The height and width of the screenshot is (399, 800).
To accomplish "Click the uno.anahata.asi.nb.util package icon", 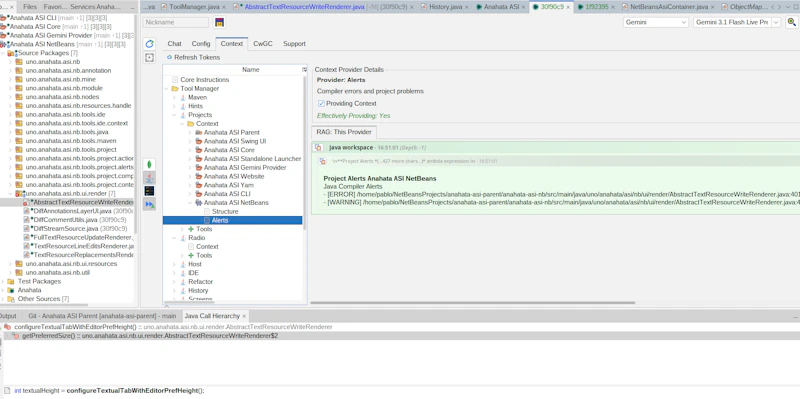I will (x=19, y=272).
